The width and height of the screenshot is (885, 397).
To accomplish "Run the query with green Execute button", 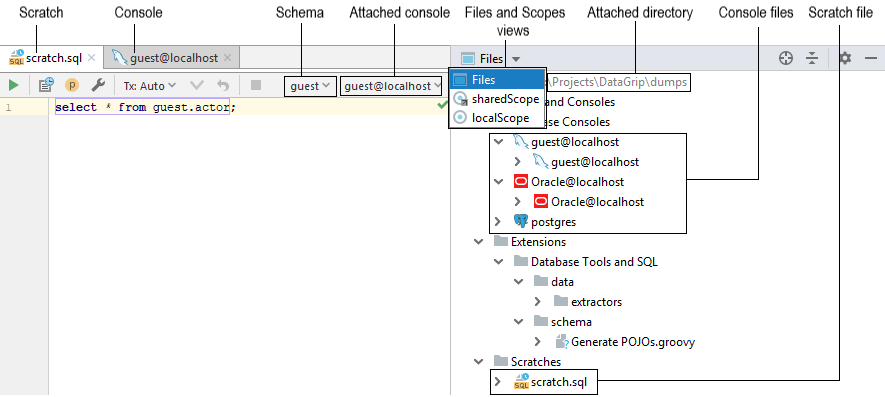I will (x=14, y=86).
